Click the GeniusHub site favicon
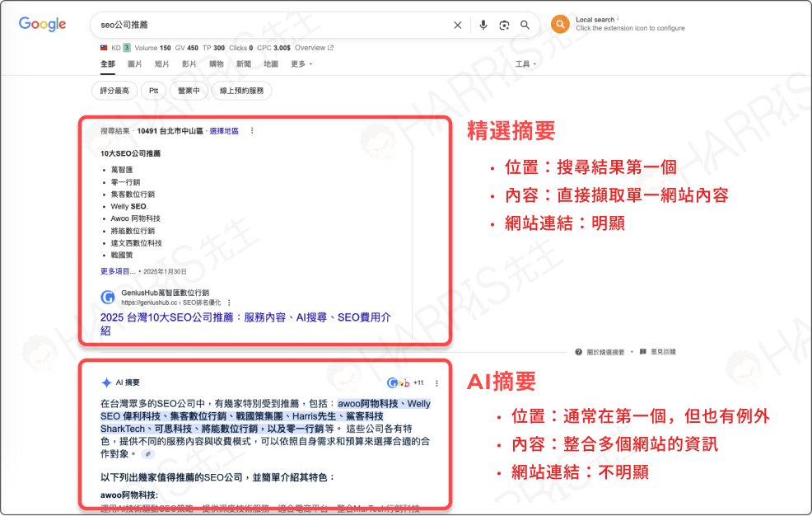The image size is (812, 516). click(x=108, y=297)
